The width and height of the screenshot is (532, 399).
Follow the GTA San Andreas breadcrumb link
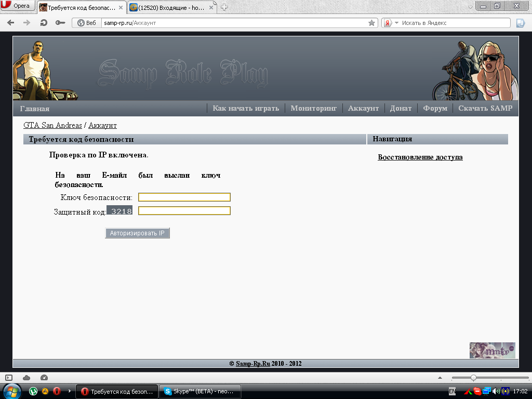tap(52, 125)
